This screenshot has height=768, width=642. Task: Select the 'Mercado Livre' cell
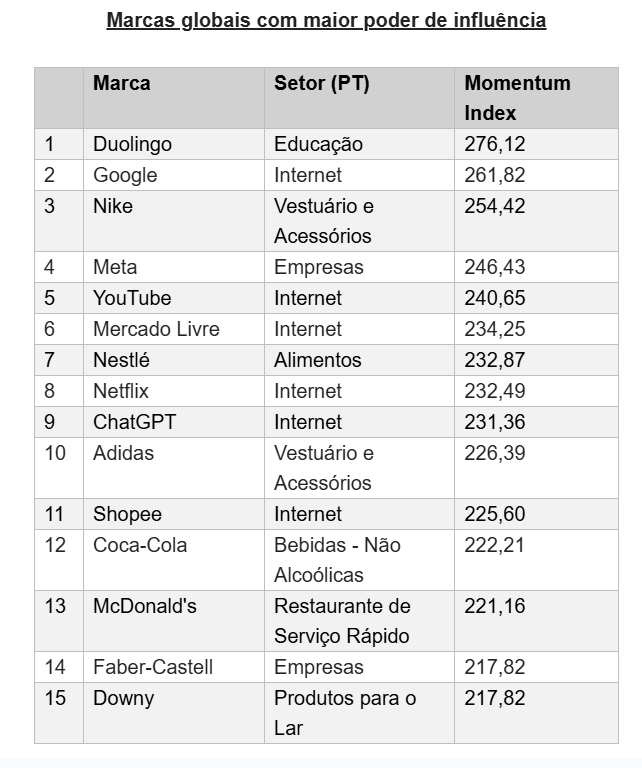156,329
